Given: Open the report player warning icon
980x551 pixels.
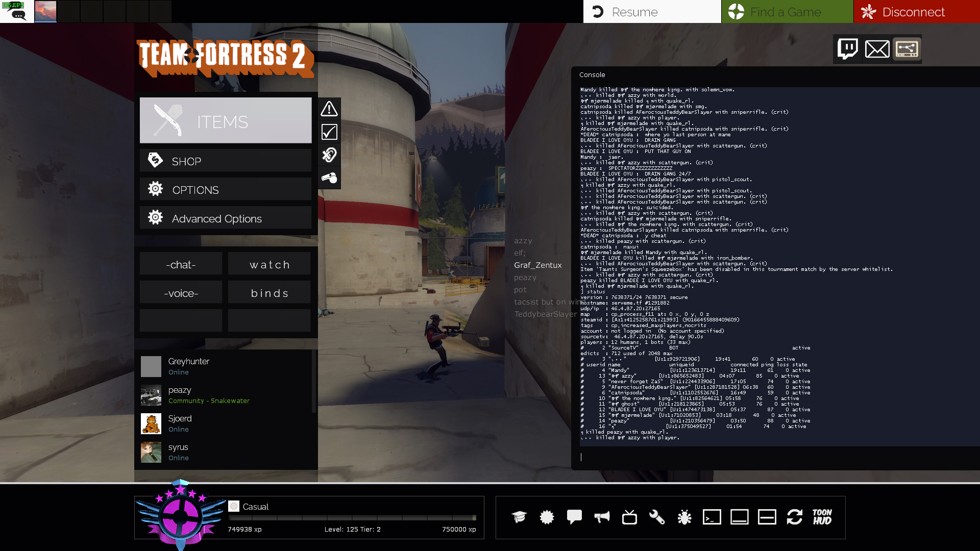Looking at the screenshot, I should pos(329,109).
